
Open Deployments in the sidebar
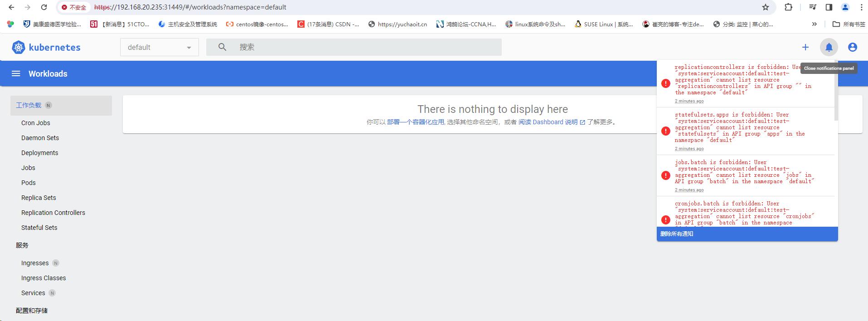pos(39,153)
